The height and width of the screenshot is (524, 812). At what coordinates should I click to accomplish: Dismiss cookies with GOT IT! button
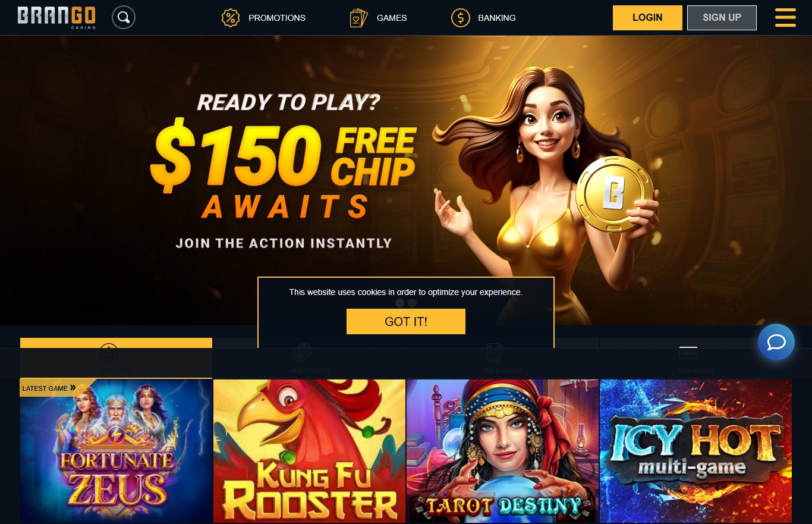pos(406,322)
